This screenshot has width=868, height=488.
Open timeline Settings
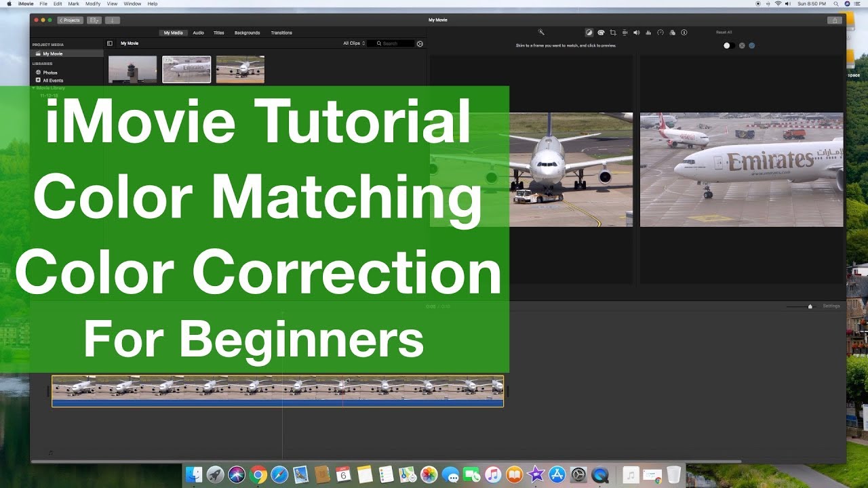point(831,306)
